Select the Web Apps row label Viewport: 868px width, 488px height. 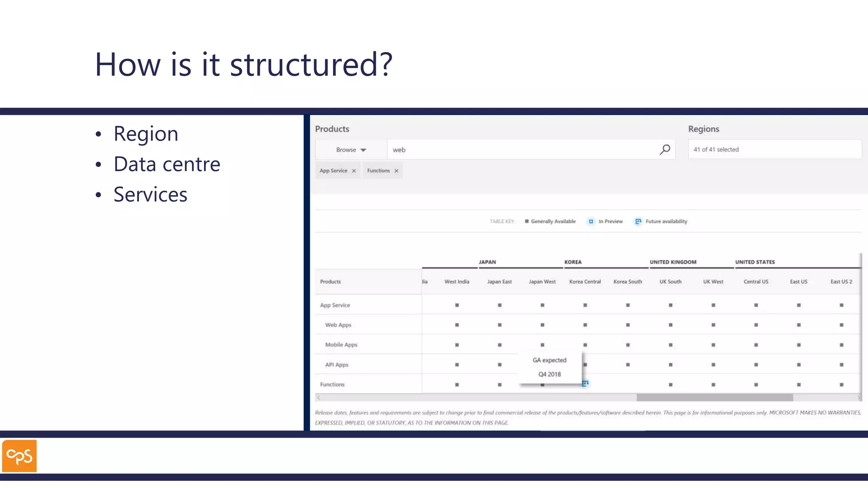(338, 325)
